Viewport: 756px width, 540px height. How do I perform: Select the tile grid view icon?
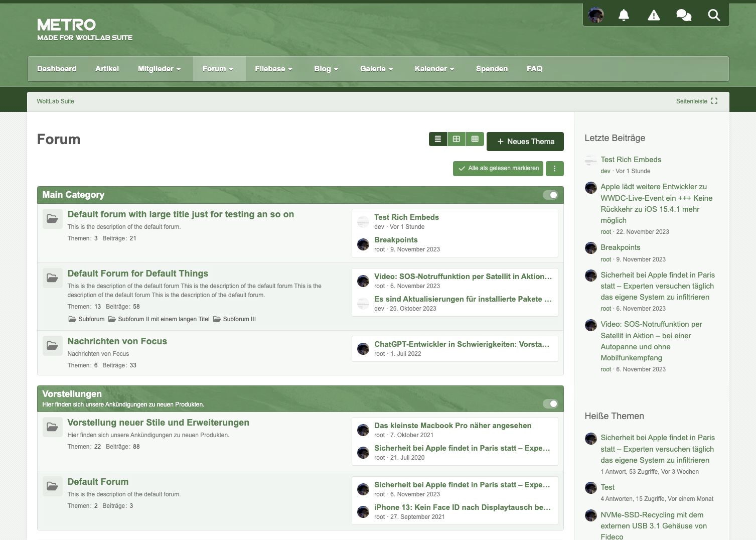click(x=457, y=139)
